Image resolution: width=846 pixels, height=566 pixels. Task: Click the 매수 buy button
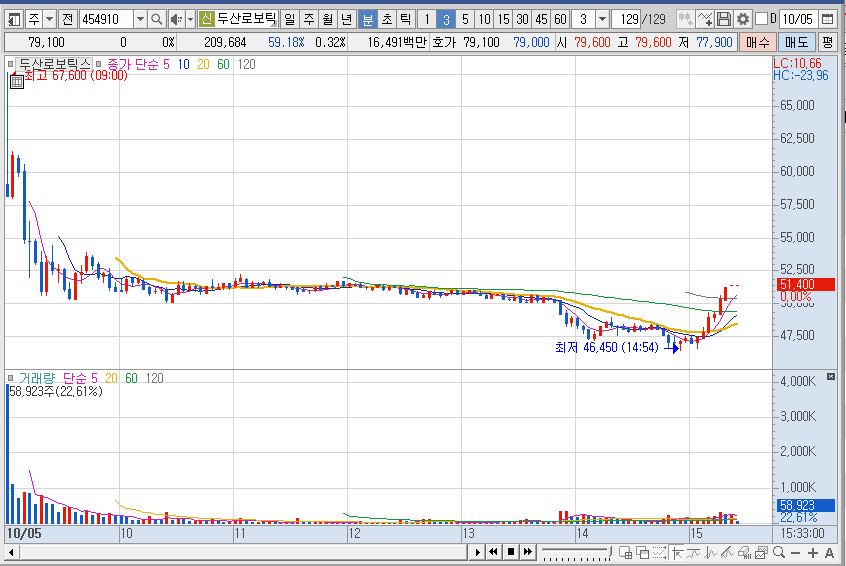click(x=758, y=42)
